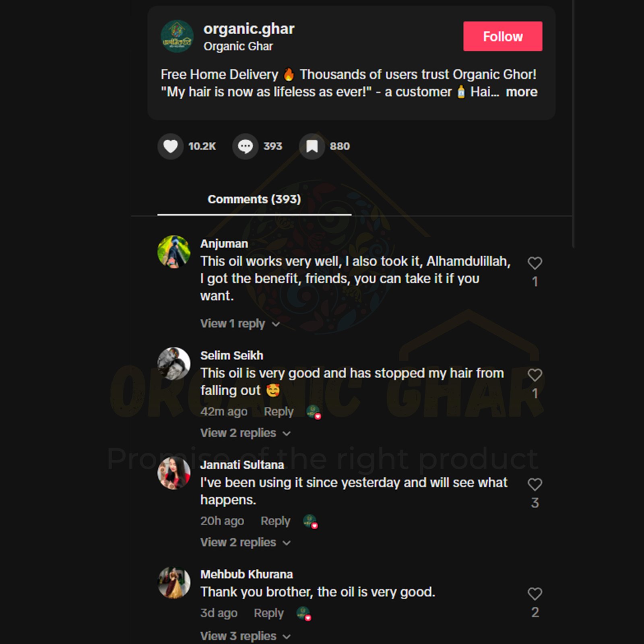Save post using bookmark icon
This screenshot has height=644, width=644.
tap(312, 146)
